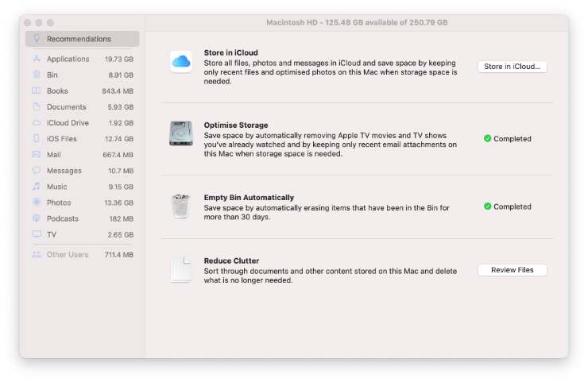
Task: Click the Bin trash icon in sidebar
Action: [37, 74]
